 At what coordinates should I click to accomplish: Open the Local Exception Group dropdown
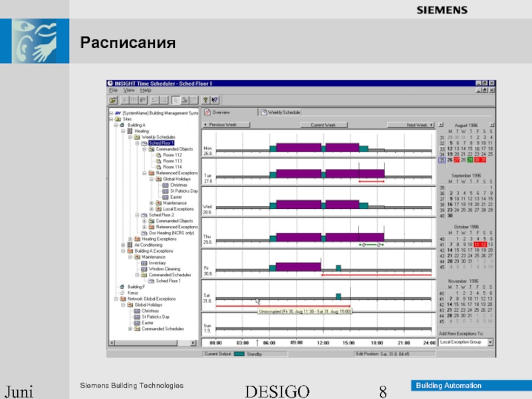pos(490,342)
